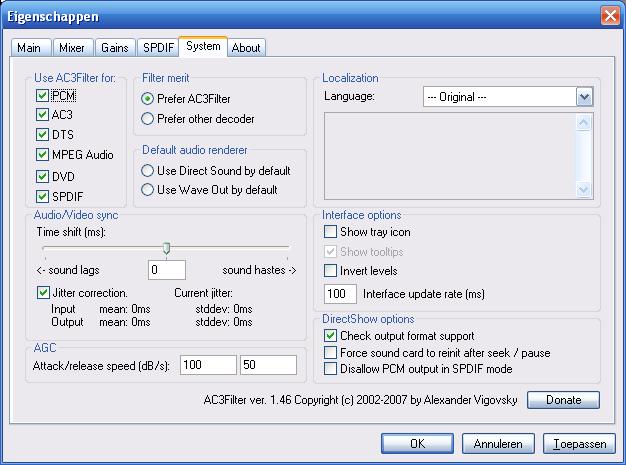Enable Show tray icon option

[331, 232]
